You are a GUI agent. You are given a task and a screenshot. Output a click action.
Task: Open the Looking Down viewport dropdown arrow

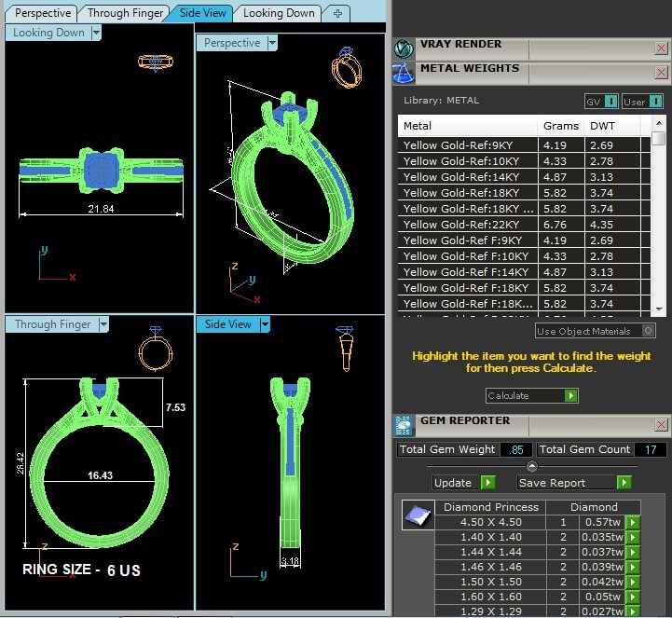point(96,33)
